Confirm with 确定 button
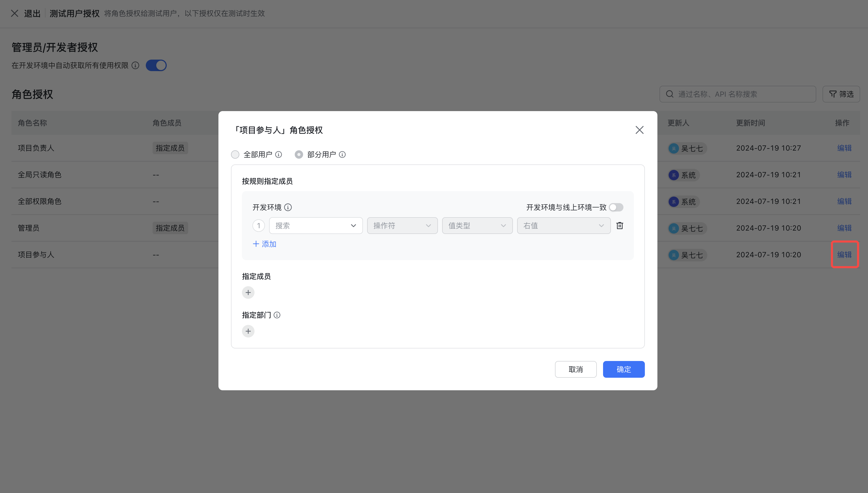 [x=624, y=369]
